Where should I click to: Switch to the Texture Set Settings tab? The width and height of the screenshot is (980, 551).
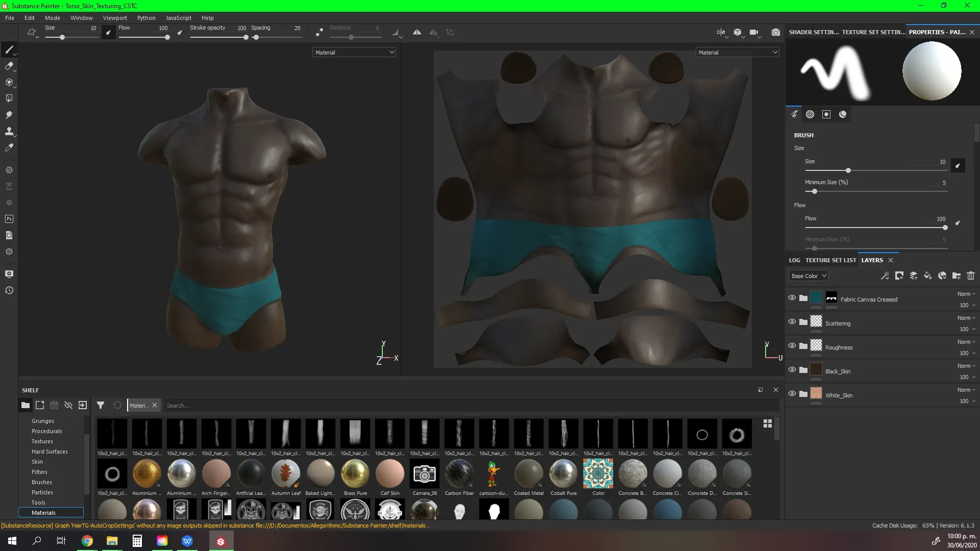(873, 32)
